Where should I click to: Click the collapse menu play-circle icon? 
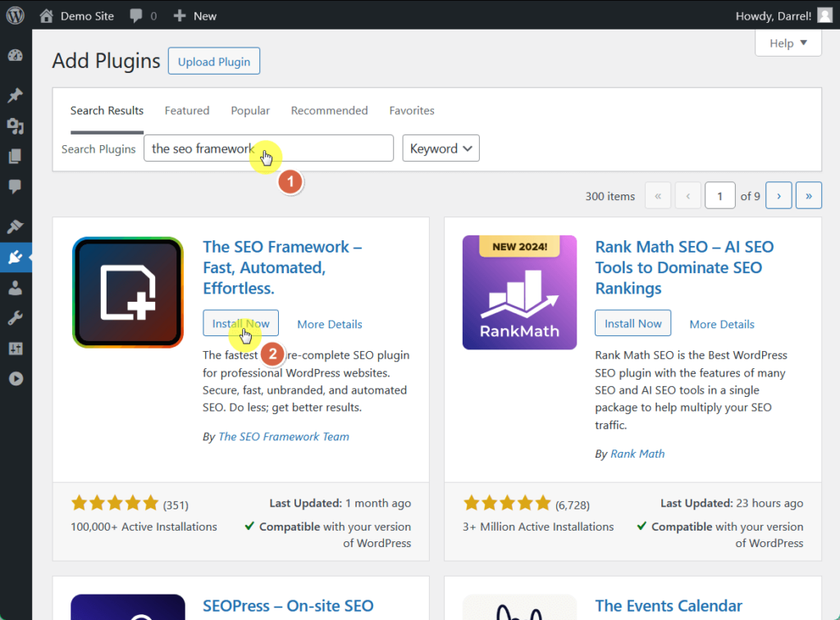click(x=16, y=379)
